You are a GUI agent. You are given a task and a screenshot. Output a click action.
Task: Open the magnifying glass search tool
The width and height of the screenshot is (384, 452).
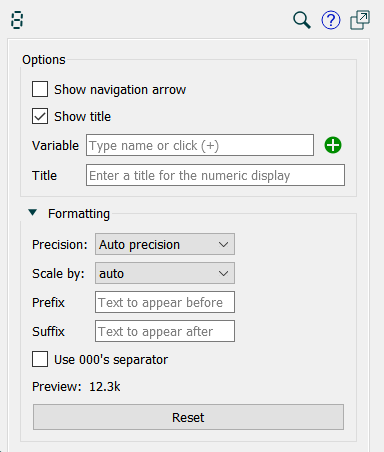click(x=302, y=20)
